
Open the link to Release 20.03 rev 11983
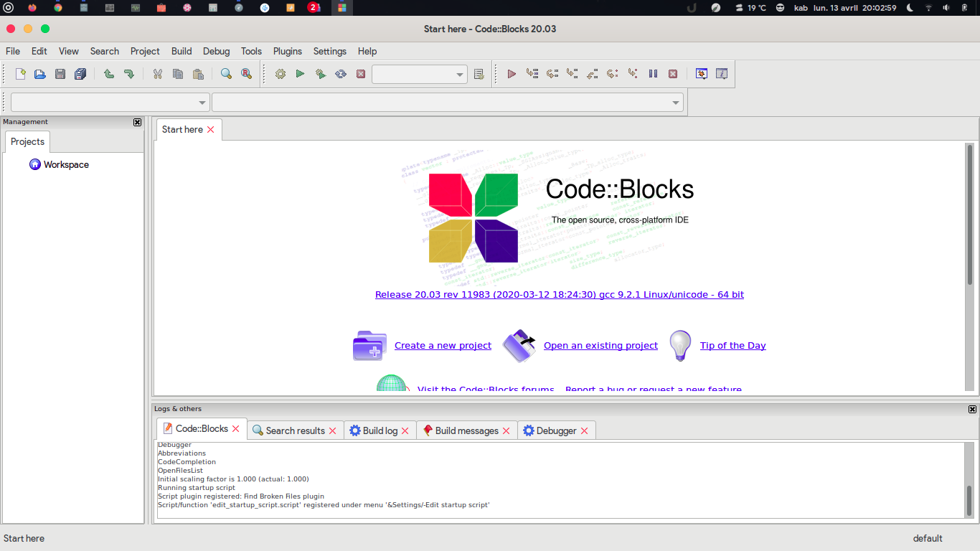(x=558, y=294)
